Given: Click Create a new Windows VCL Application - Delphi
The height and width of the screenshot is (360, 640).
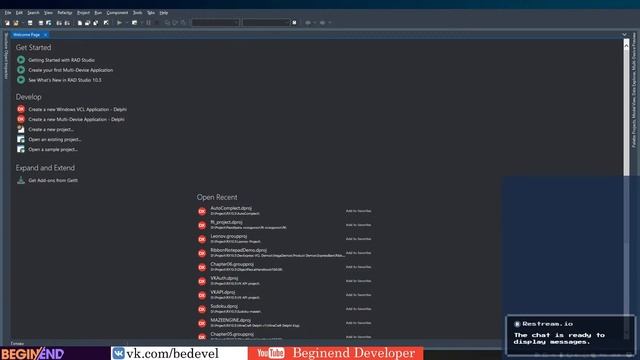Looking at the screenshot, I should pos(77,109).
